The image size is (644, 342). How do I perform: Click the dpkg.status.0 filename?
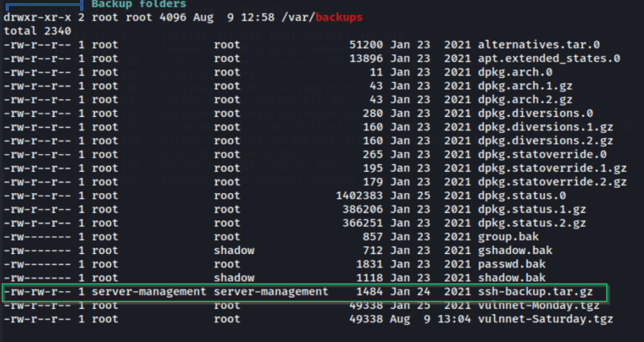click(x=522, y=196)
